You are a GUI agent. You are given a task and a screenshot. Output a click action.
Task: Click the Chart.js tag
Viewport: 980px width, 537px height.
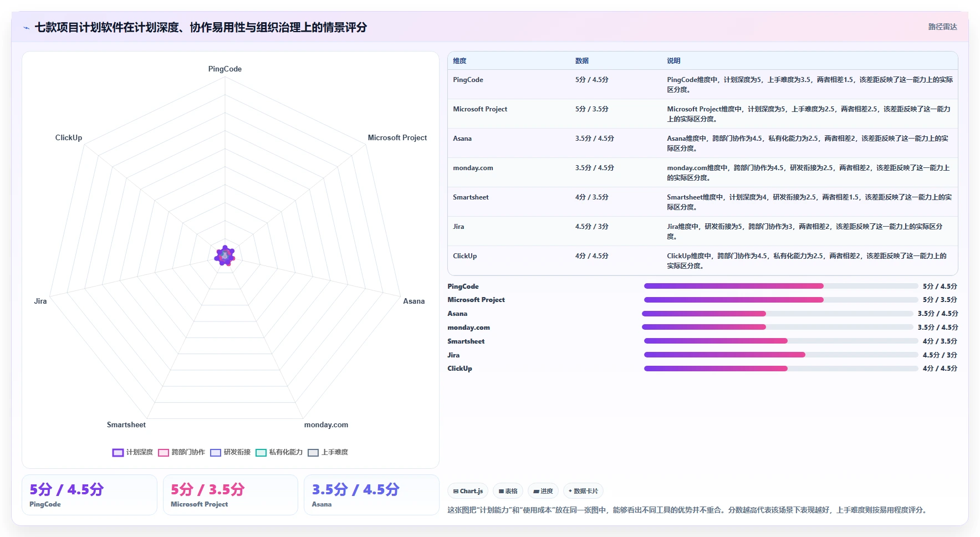point(468,491)
